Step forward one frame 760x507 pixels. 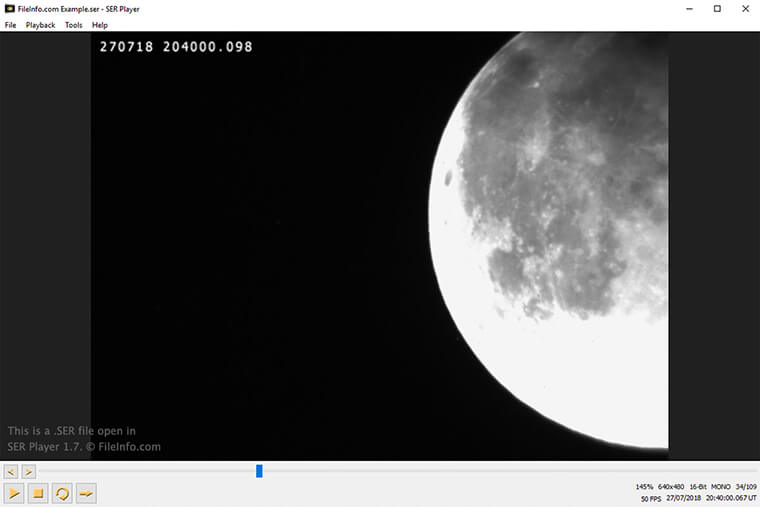29,471
